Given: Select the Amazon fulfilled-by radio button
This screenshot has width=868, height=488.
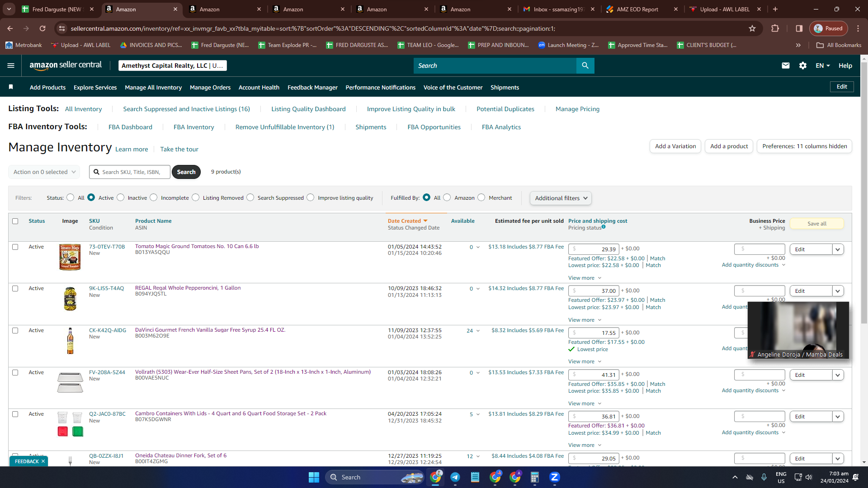Looking at the screenshot, I should tap(447, 197).
